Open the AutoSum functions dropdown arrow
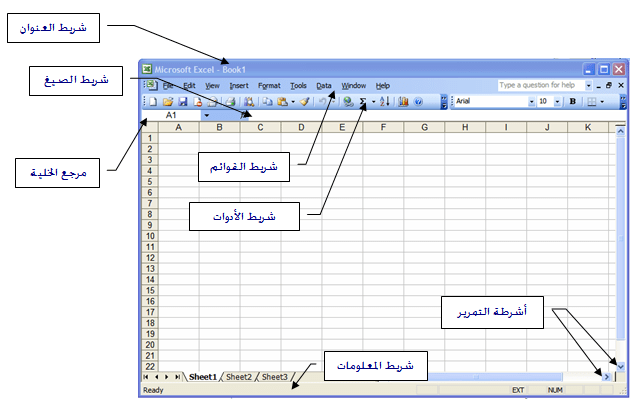 point(373,102)
